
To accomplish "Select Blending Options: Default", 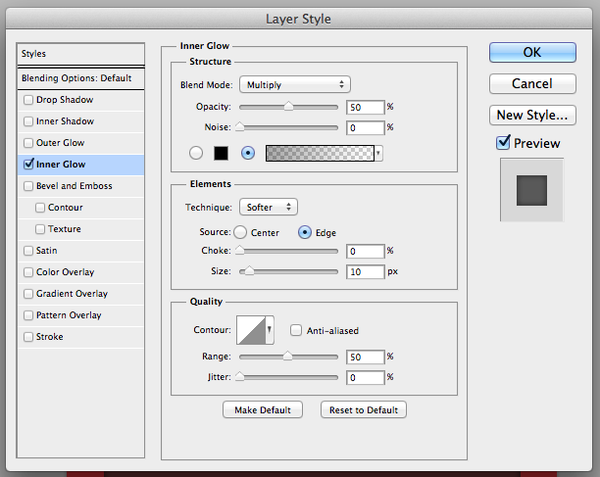I will pyautogui.click(x=81, y=78).
